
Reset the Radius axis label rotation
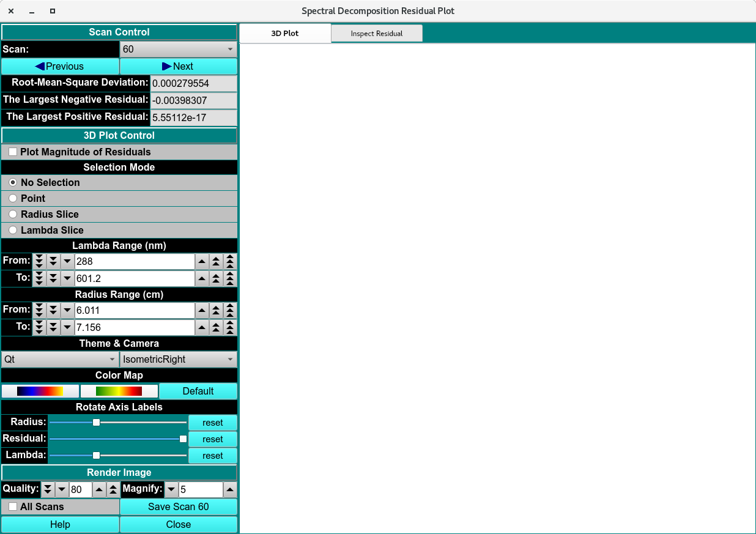pos(213,423)
